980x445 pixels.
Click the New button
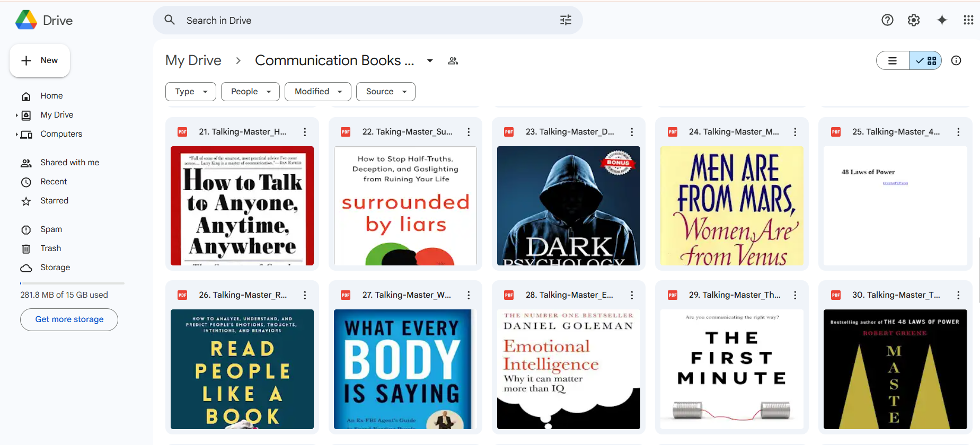click(x=40, y=60)
